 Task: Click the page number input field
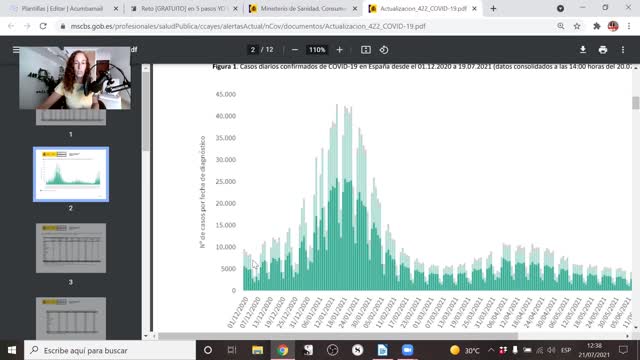tap(253, 50)
